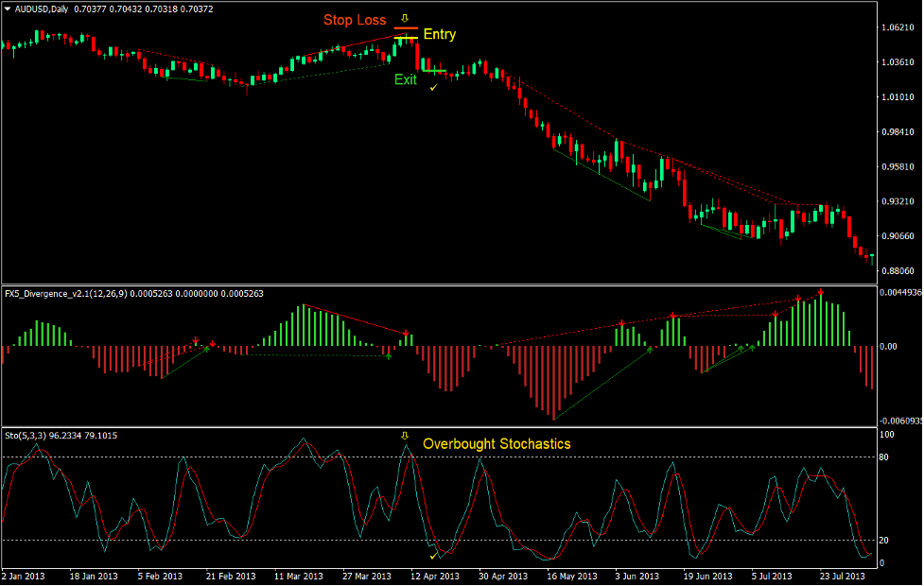
Task: Click the Stop Loss text label
Action: [x=355, y=20]
